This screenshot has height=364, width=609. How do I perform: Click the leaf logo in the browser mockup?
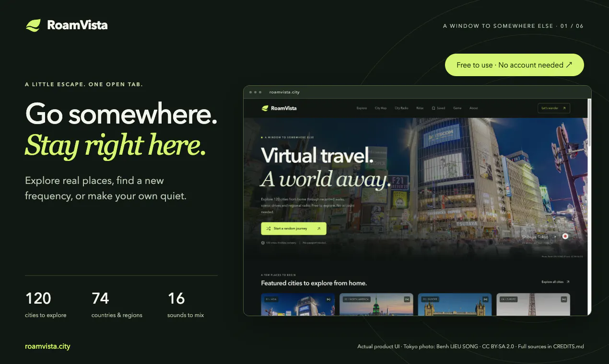[x=265, y=108]
